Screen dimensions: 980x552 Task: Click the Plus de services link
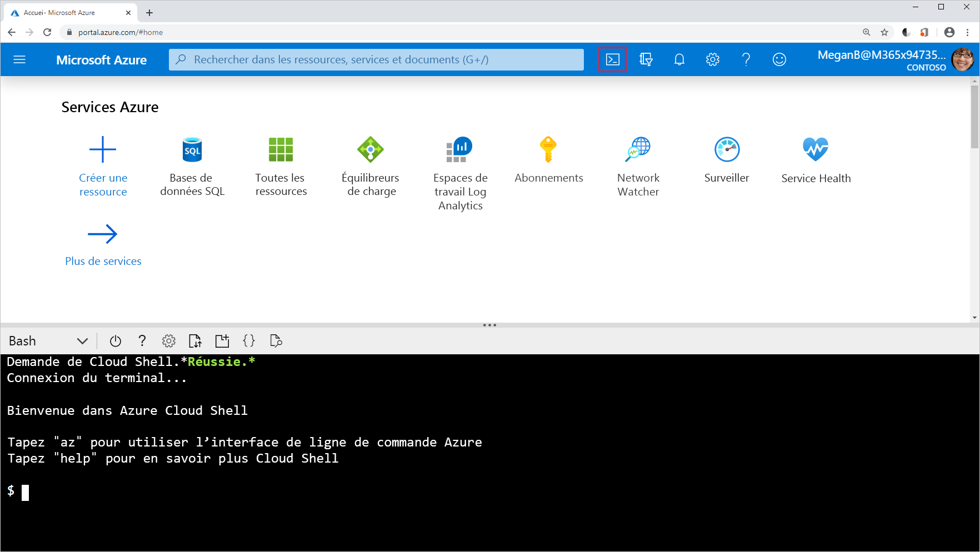point(103,261)
